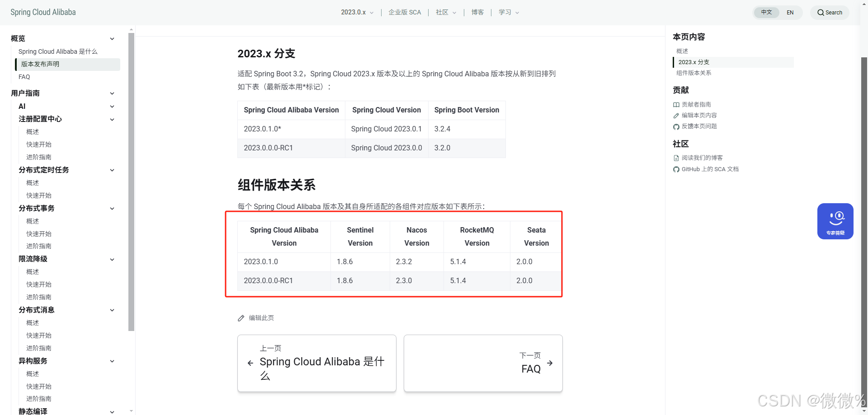Open the 2023.0.x version dropdown
Screen dimensions: 868x415
[x=357, y=12]
